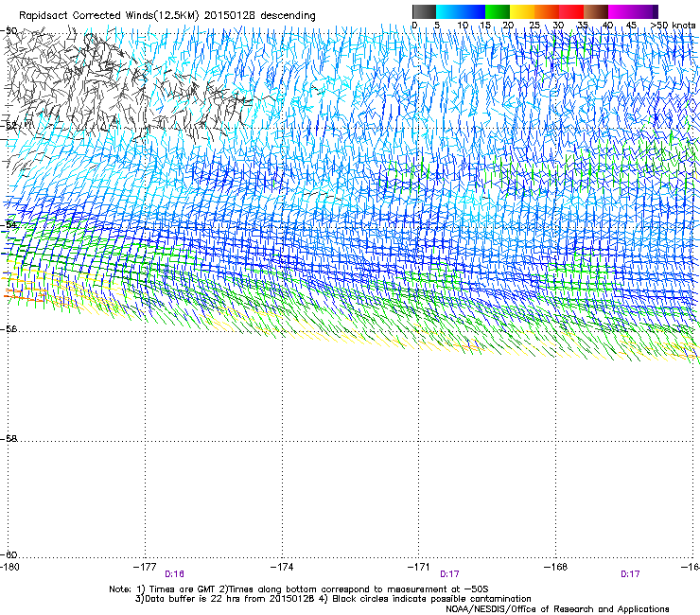700x615 pixels.
Task: Click the 'Data buffer is 22 hrs' note line
Action: coord(334,599)
